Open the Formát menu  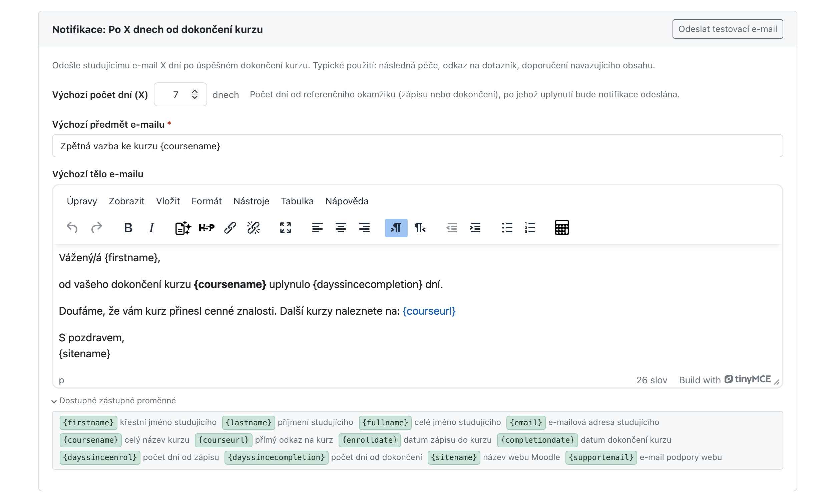[x=206, y=201]
